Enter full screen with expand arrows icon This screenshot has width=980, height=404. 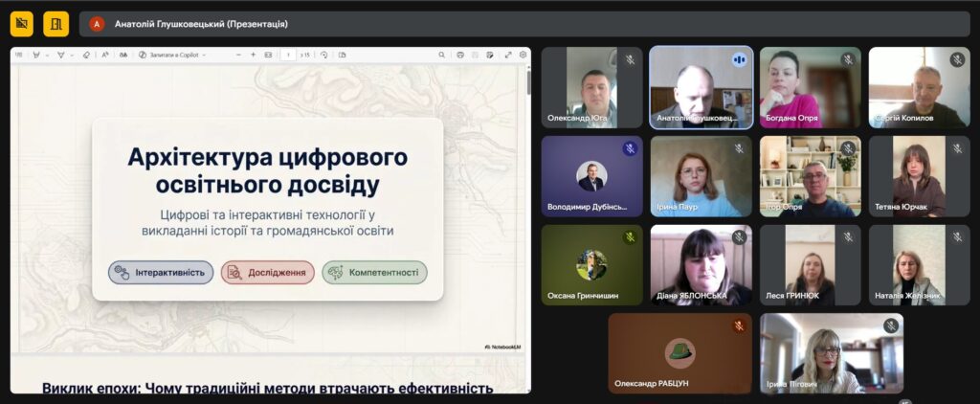click(x=508, y=56)
